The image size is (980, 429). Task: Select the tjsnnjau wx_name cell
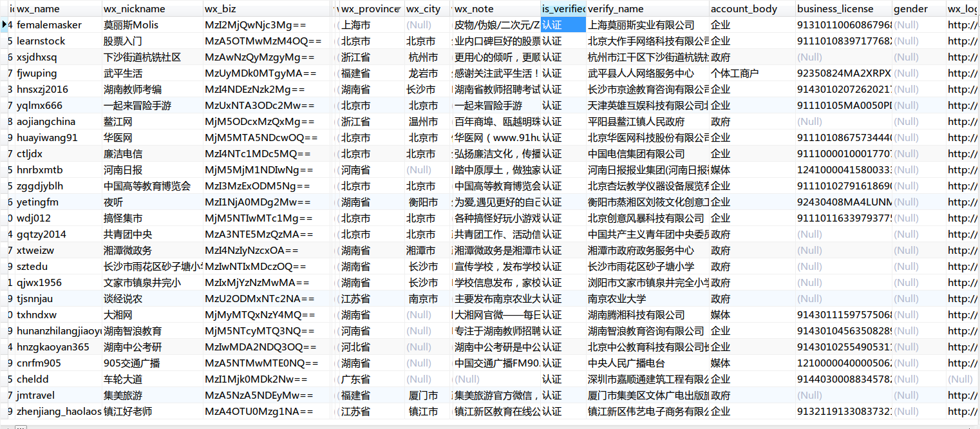coord(57,299)
